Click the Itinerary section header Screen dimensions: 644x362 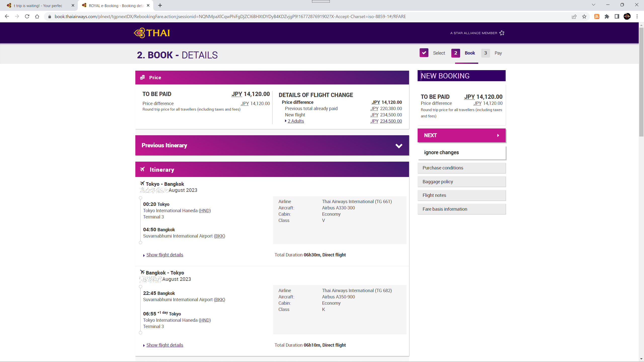(x=272, y=169)
